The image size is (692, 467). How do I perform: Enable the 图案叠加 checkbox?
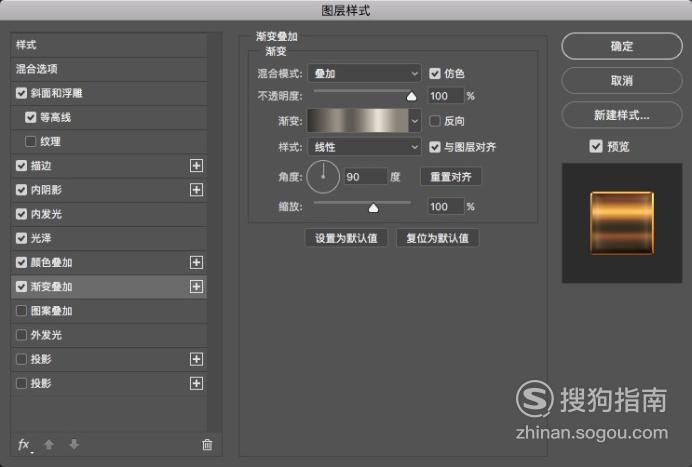pos(21,311)
